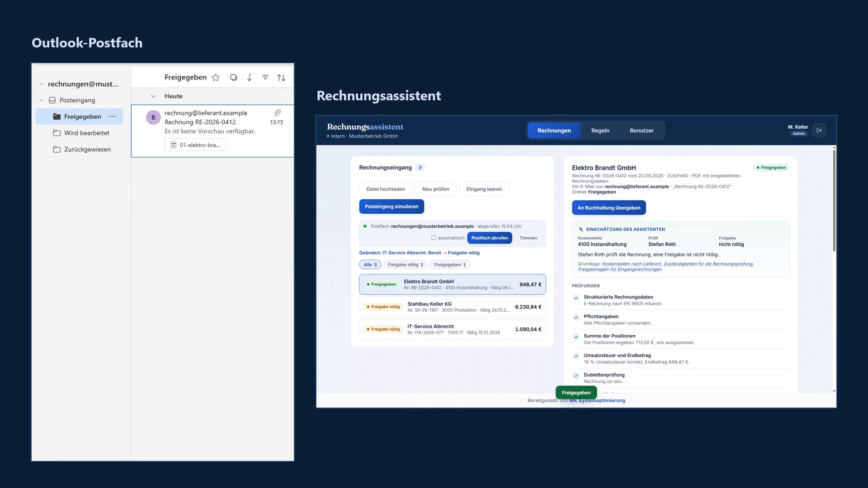Click the checkmark icon for Pflichtangaben
This screenshot has height=488, width=868.
576,317
